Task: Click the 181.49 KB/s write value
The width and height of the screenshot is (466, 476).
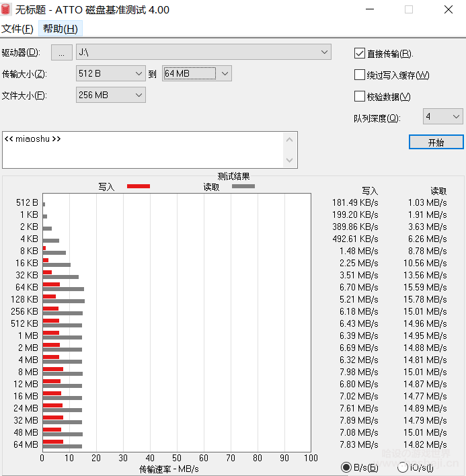Action: click(x=355, y=202)
